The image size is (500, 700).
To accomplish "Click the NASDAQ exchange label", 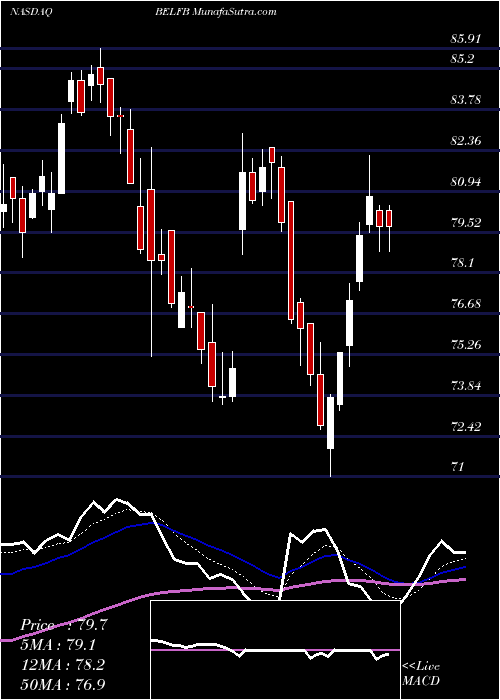I will (x=32, y=12).
